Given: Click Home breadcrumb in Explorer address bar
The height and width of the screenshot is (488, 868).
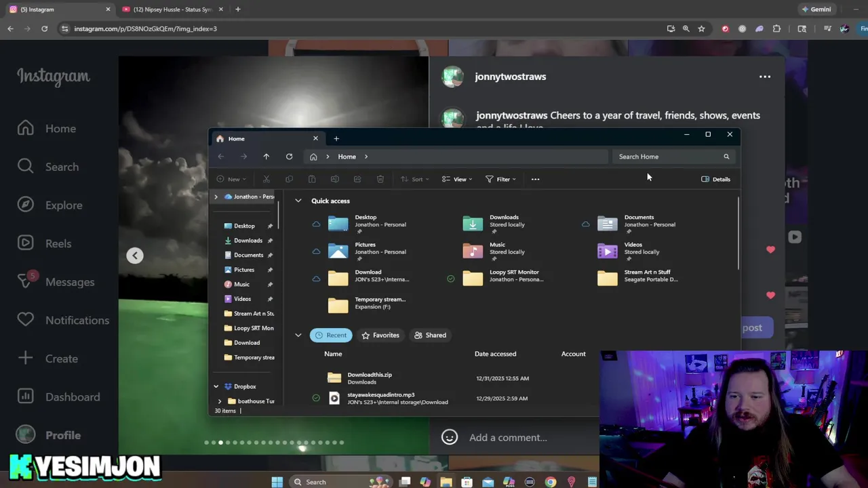Looking at the screenshot, I should pos(347,157).
